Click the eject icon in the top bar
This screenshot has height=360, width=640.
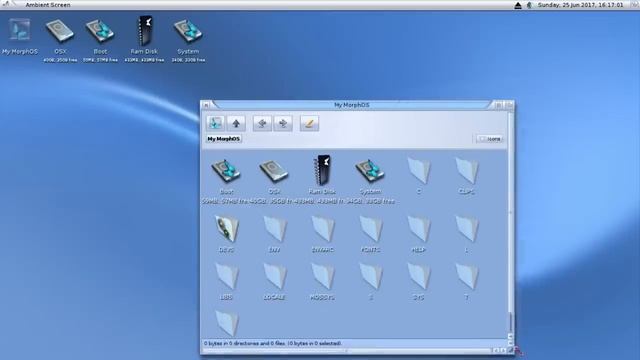click(x=518, y=5)
